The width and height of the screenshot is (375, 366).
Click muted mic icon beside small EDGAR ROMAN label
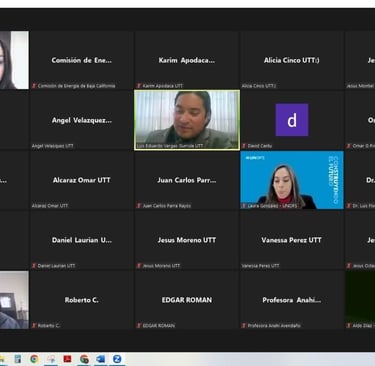(139, 325)
